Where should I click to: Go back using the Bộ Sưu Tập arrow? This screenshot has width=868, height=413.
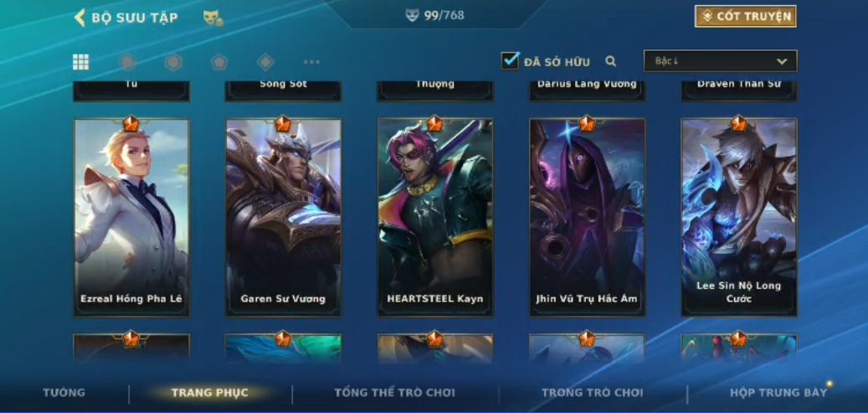coord(80,18)
